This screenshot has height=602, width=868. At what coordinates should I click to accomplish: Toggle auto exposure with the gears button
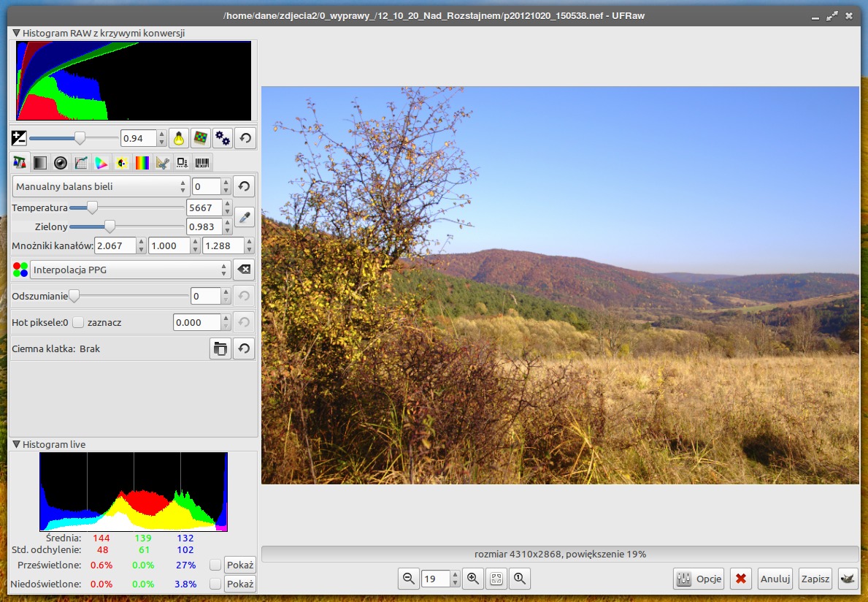click(223, 138)
